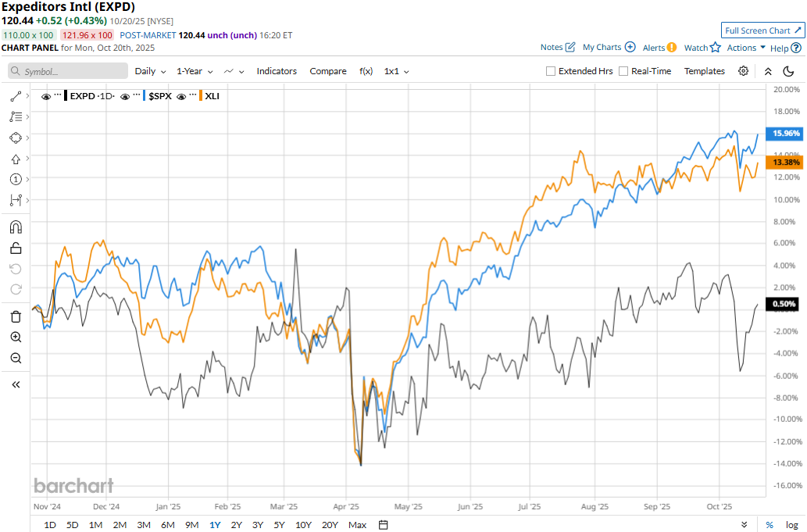Toggle percent scale mode
Viewport: 807px width, 532px height.
(x=770, y=525)
